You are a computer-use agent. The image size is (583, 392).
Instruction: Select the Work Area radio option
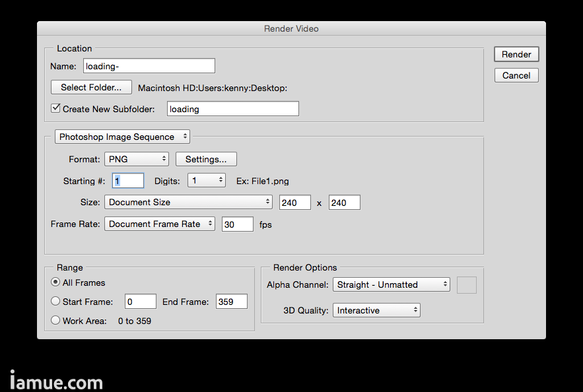coord(55,320)
